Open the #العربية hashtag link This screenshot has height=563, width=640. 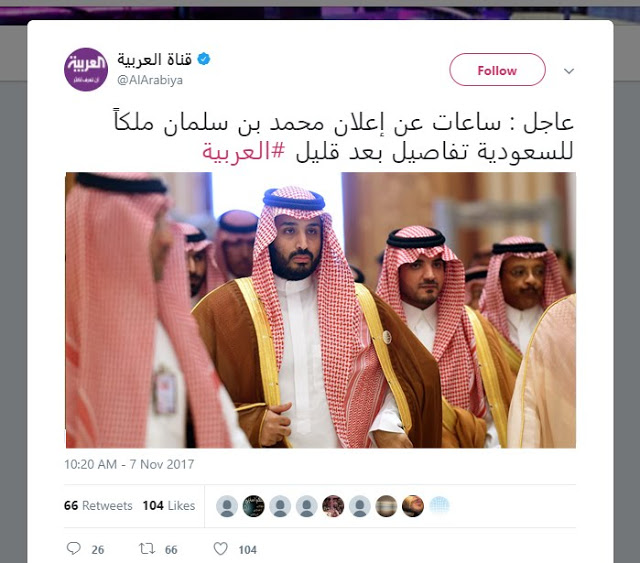pyautogui.click(x=243, y=151)
